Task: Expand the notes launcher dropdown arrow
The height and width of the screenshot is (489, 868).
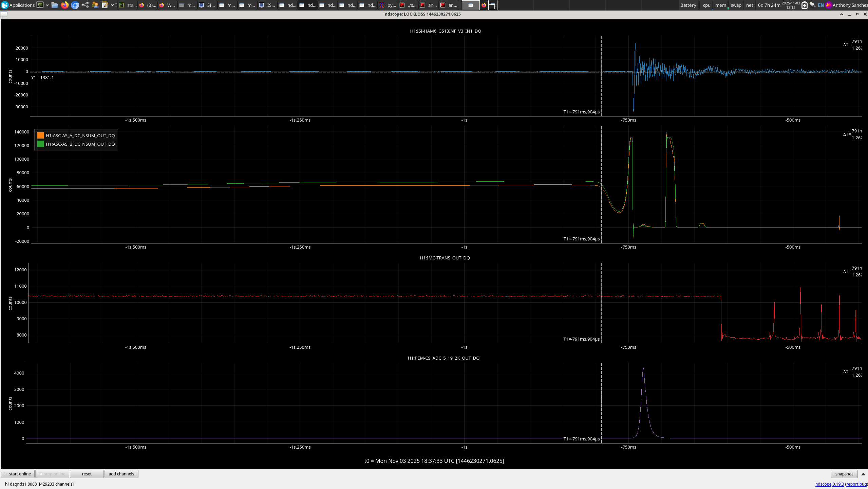Action: click(x=112, y=5)
